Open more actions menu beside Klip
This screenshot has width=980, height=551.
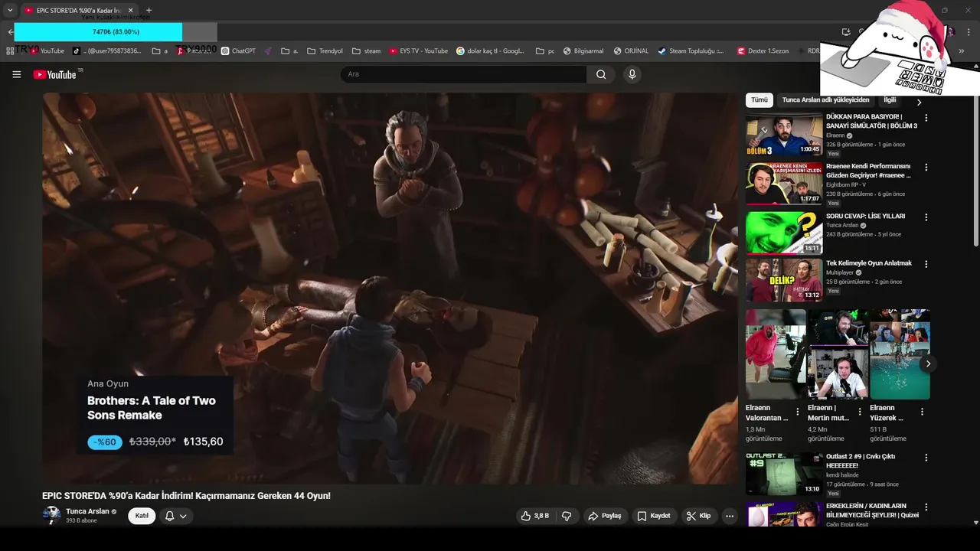click(x=730, y=516)
